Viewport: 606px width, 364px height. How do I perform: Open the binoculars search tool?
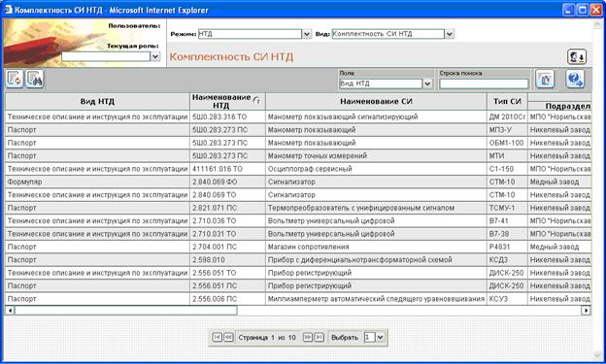34,79
